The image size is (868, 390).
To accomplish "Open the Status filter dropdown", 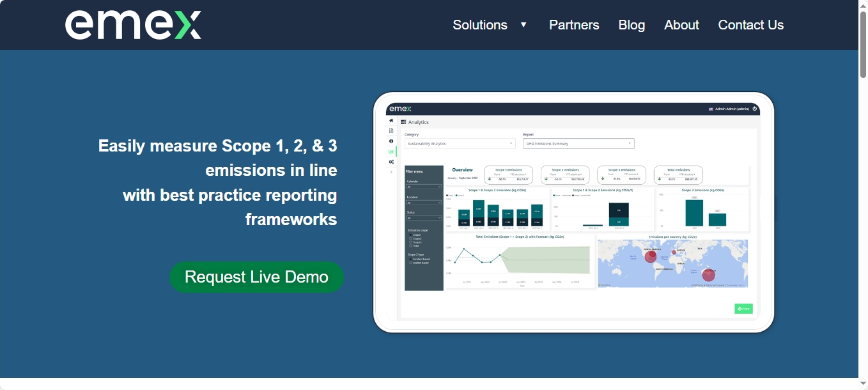I will point(424,218).
